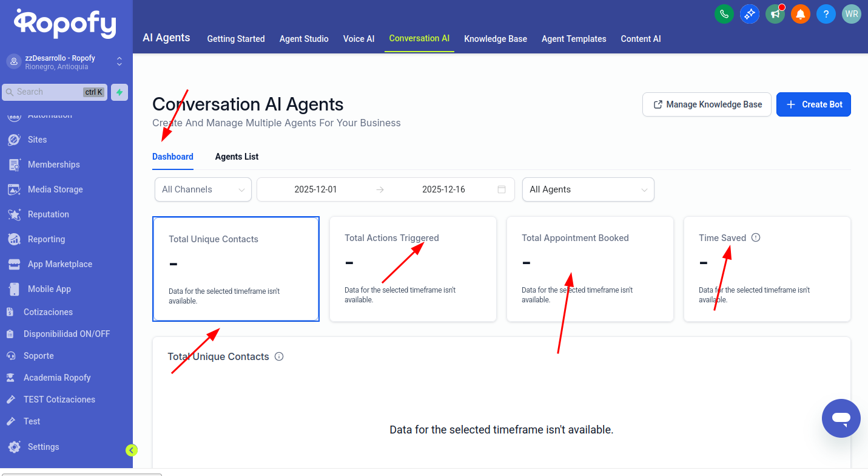Go to the Voice AI tab
The image size is (868, 476).
[x=358, y=39]
